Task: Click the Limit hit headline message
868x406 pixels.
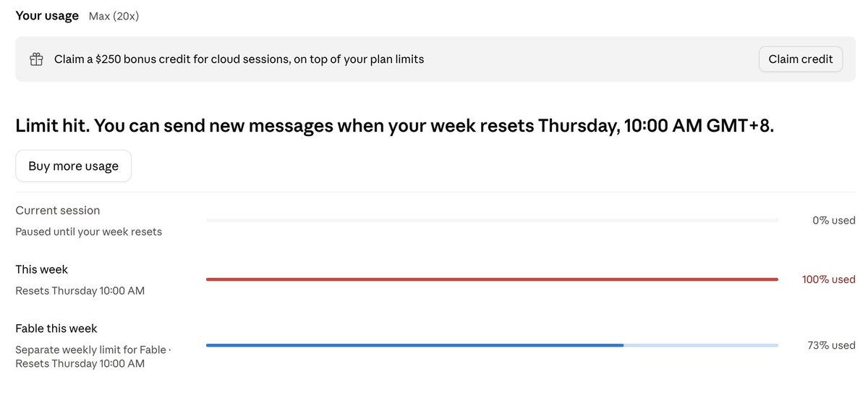Action: (x=394, y=126)
